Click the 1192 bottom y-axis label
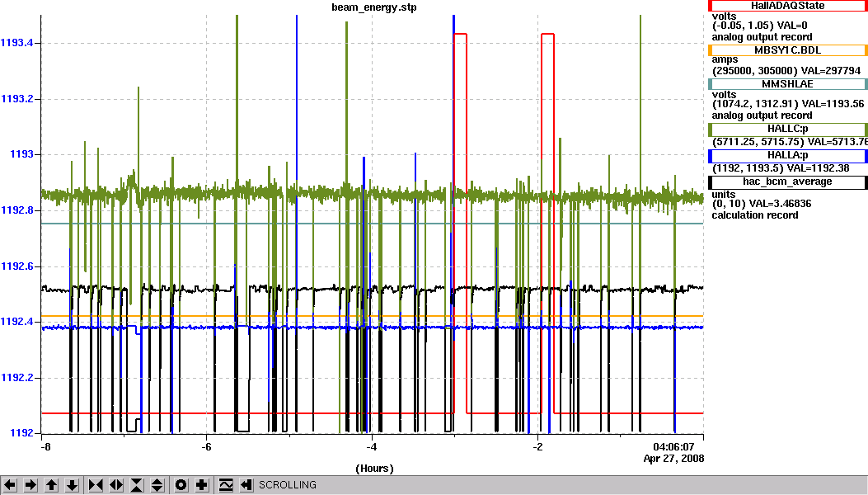The width and height of the screenshot is (868, 495). (21, 433)
